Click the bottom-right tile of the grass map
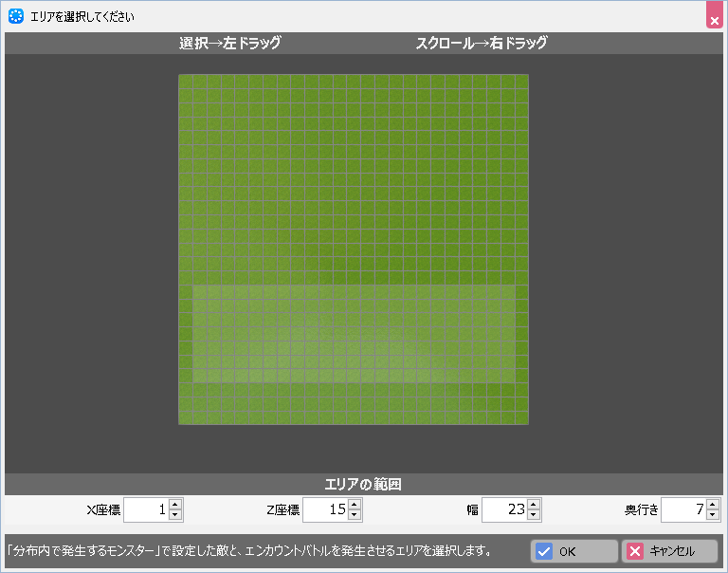This screenshot has width=728, height=573. coord(521,417)
